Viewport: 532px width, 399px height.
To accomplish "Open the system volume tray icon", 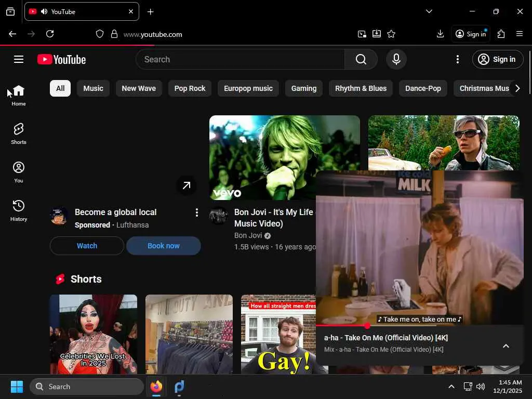I will coord(481,387).
